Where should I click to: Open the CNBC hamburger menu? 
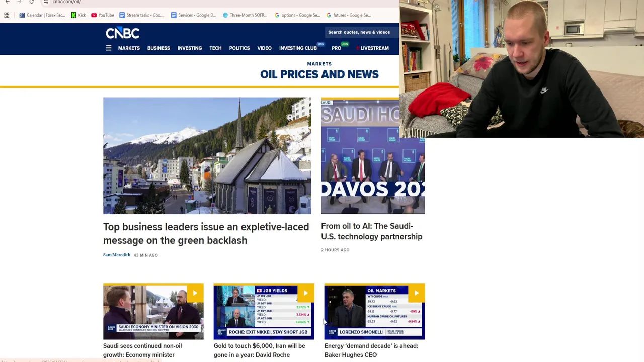point(108,48)
